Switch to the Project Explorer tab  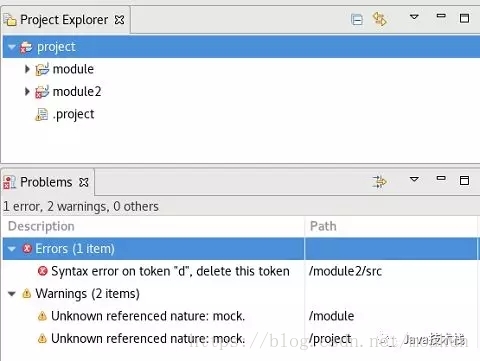(64, 20)
